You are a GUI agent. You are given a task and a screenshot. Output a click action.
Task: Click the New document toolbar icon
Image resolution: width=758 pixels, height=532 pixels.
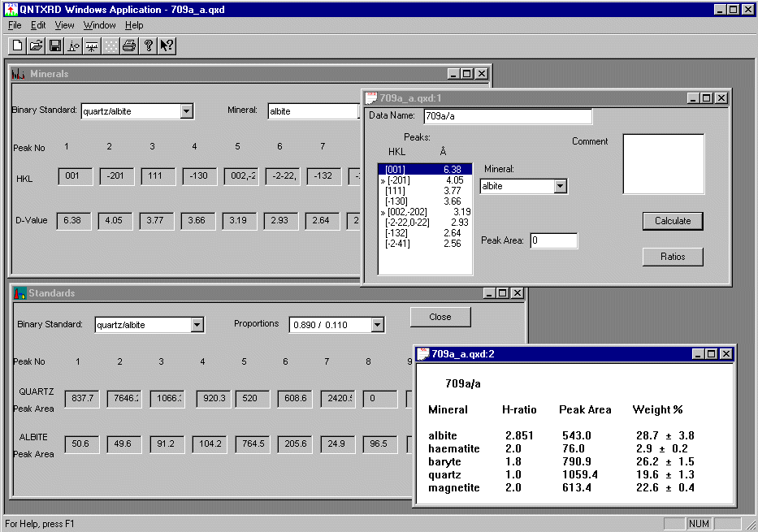pos(17,46)
